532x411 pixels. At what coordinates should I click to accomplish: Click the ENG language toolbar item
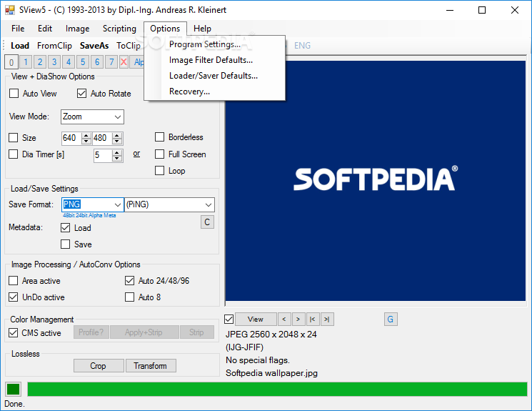302,46
